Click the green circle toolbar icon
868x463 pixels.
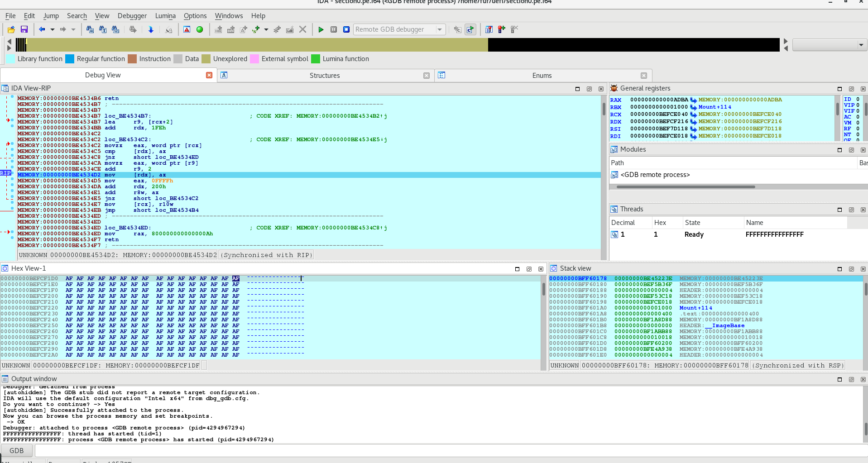pyautogui.click(x=200, y=29)
